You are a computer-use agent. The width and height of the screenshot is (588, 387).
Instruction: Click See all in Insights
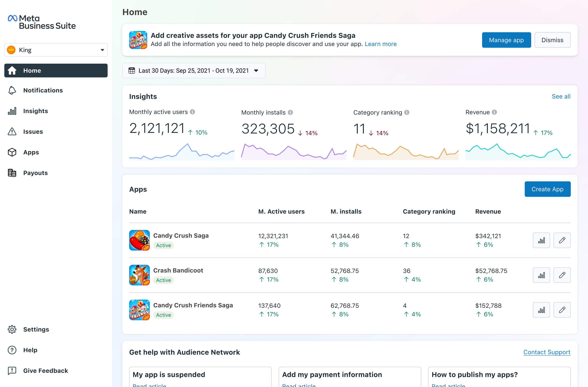pyautogui.click(x=561, y=97)
